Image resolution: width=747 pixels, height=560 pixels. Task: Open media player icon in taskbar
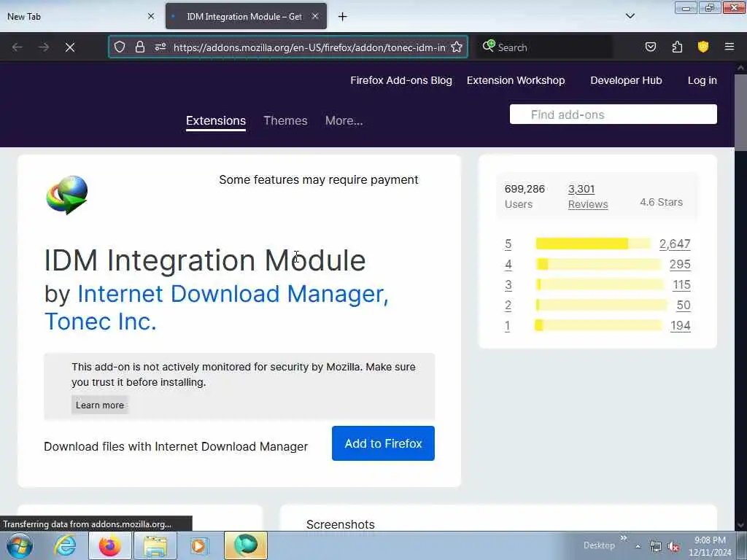[199, 545]
